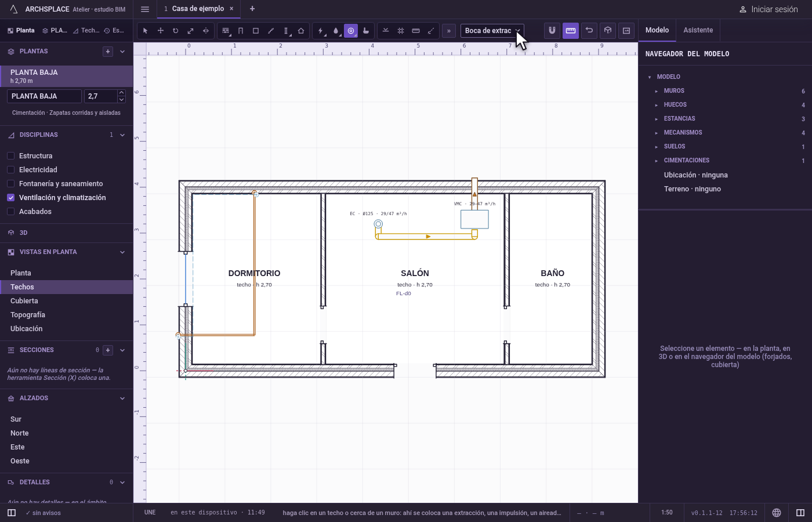Image resolution: width=812 pixels, height=522 pixels.
Task: Collapse the ALZADOS section
Action: 122,398
